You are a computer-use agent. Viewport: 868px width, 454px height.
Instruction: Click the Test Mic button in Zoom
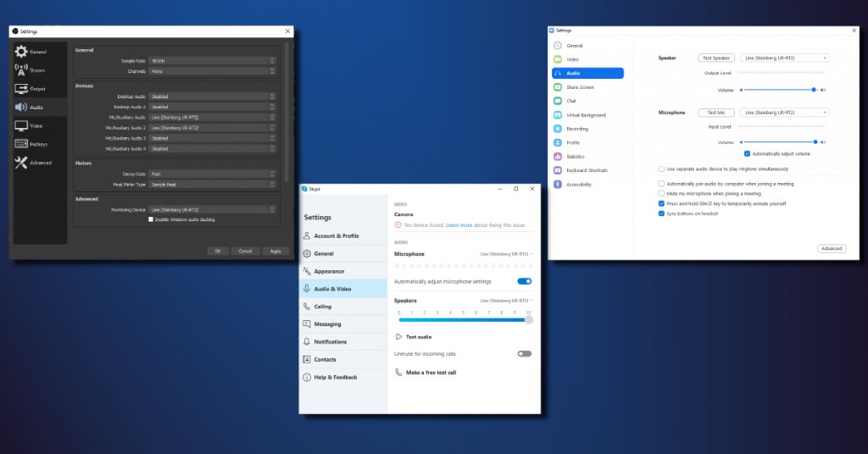coord(715,112)
